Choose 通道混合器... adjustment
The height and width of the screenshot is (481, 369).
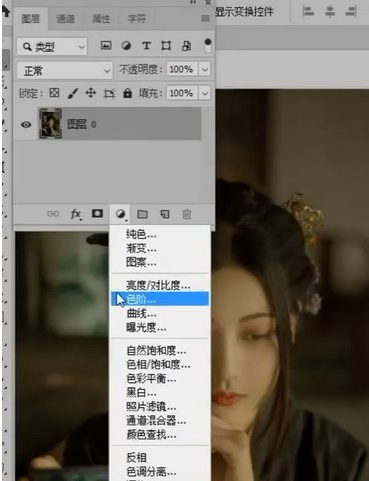click(160, 421)
